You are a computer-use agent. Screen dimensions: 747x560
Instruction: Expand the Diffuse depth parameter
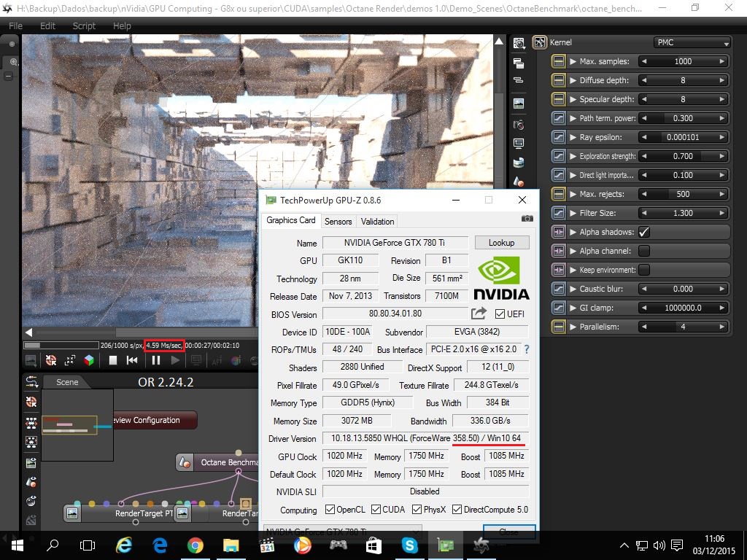pyautogui.click(x=573, y=80)
